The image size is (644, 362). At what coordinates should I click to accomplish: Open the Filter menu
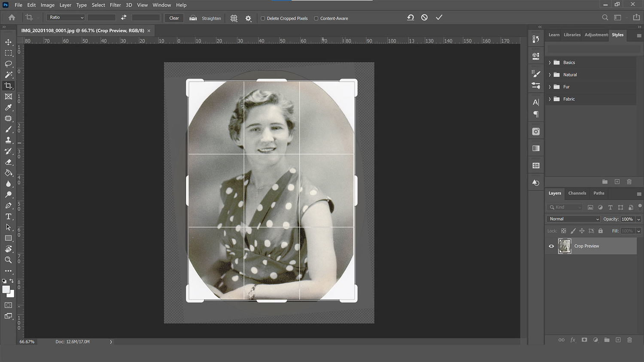115,5
